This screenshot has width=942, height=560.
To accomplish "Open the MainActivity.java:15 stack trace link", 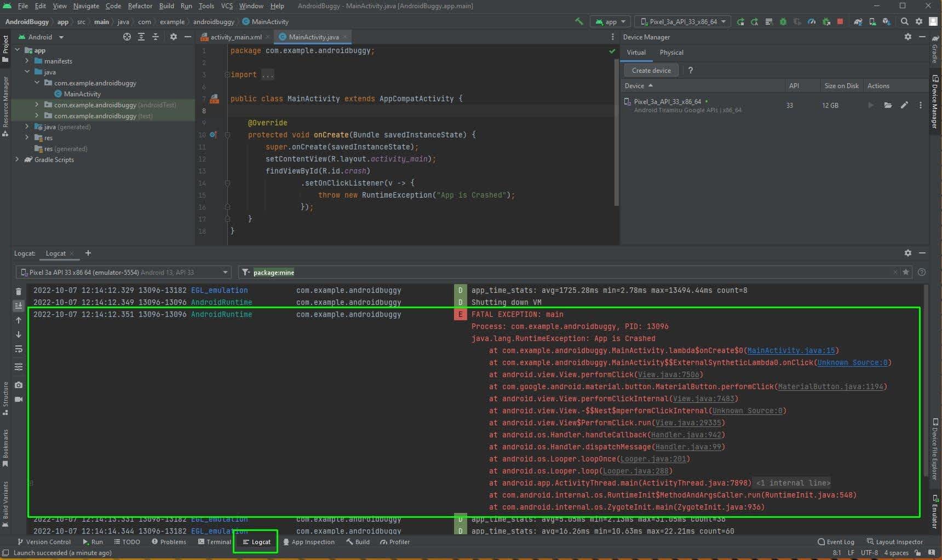I will click(791, 350).
